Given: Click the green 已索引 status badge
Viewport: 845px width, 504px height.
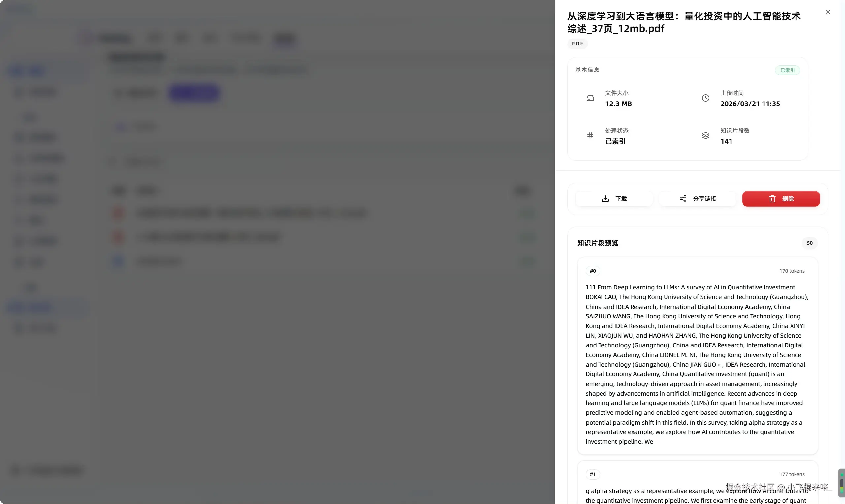Looking at the screenshot, I should click(787, 70).
